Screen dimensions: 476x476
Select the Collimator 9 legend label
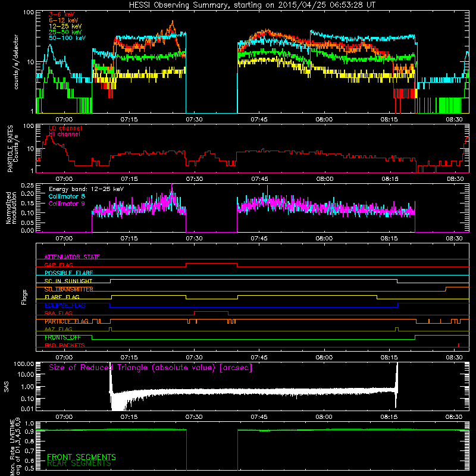67,203
